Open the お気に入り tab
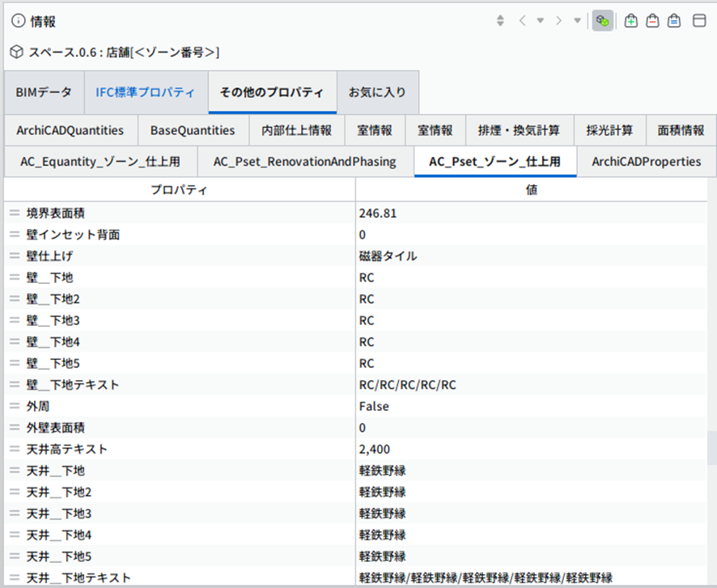Viewport: 717px width, 588px height. click(x=378, y=92)
